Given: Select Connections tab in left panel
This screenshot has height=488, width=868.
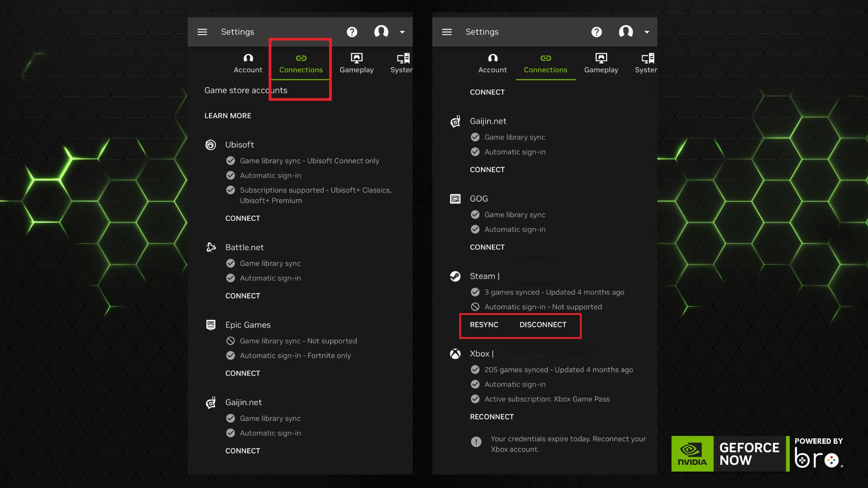Looking at the screenshot, I should [x=301, y=64].
